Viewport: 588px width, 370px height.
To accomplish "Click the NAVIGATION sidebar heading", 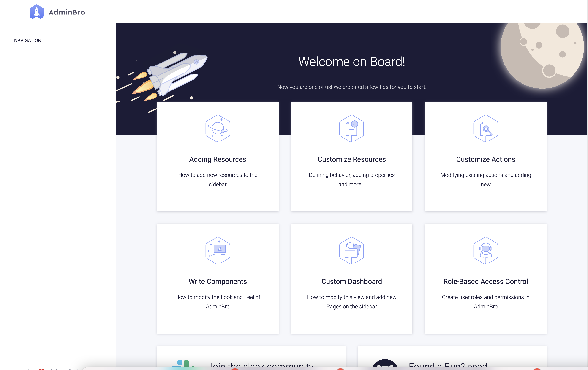I will 28,41.
